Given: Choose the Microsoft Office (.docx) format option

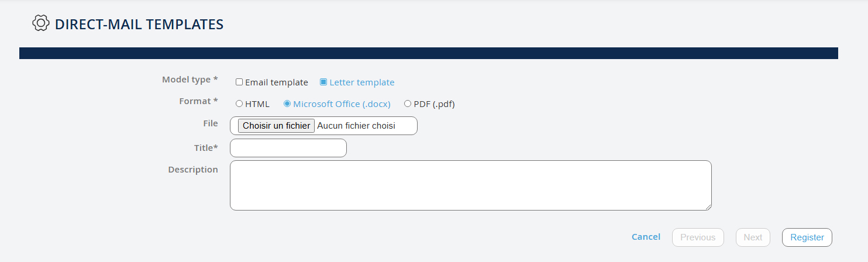Looking at the screenshot, I should point(287,104).
